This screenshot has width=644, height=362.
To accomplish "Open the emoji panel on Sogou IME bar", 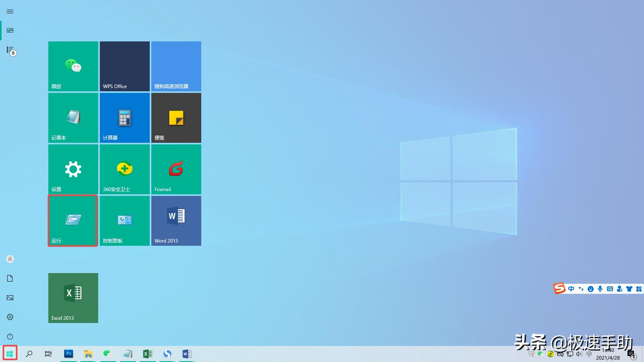I will coord(590,289).
